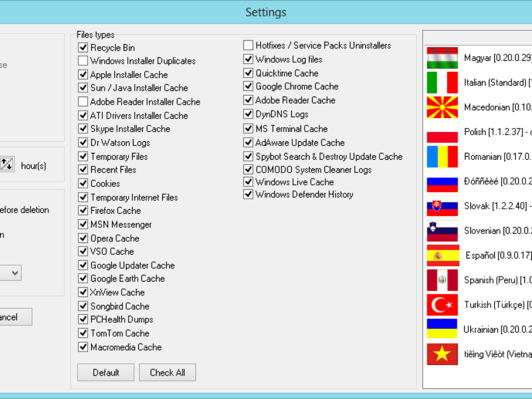Uncheck Windows Log files
Screen dimensions: 532x399
tap(248, 59)
